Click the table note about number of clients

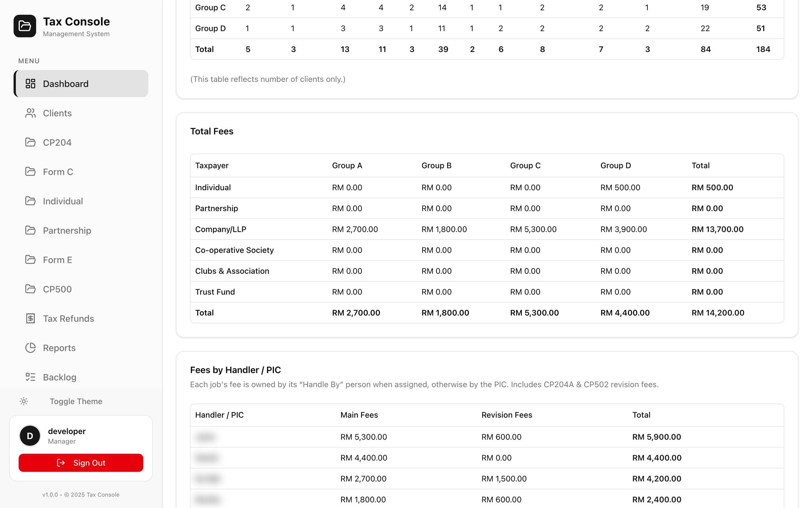[x=268, y=79]
